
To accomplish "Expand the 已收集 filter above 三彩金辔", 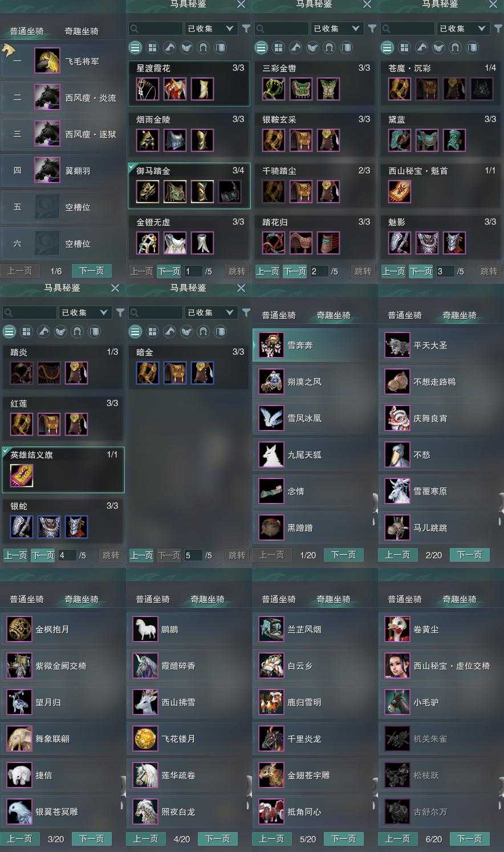I will coord(337,28).
